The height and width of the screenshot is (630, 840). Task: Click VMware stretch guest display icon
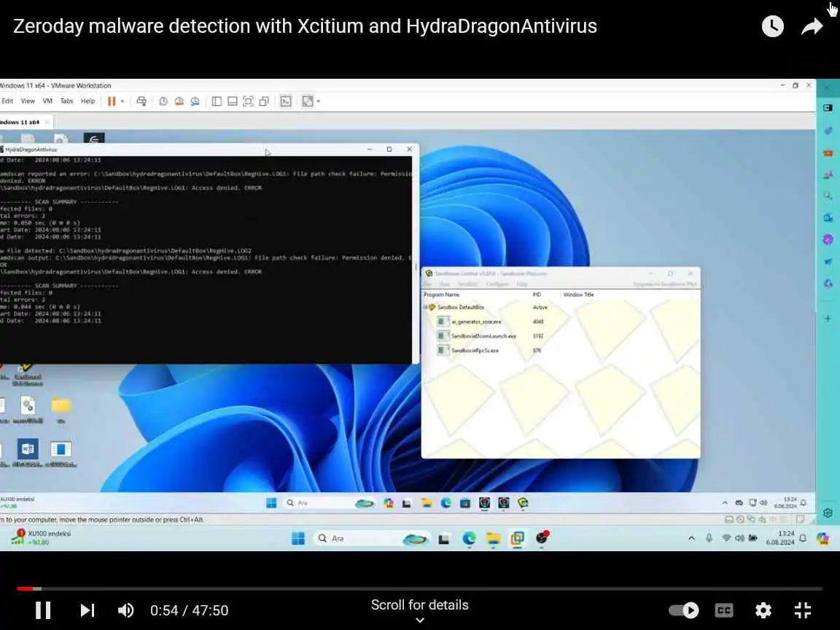point(308,101)
